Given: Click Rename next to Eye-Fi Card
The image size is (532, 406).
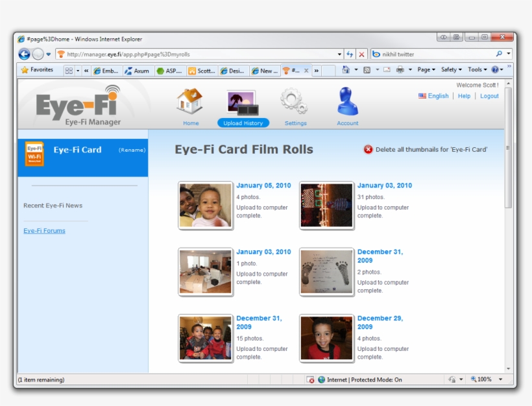Looking at the screenshot, I should (132, 149).
